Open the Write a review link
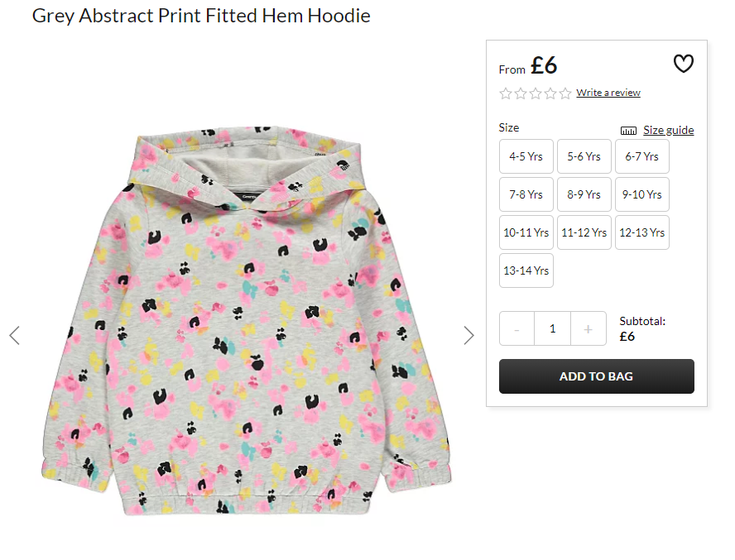The height and width of the screenshot is (560, 735). (x=608, y=93)
